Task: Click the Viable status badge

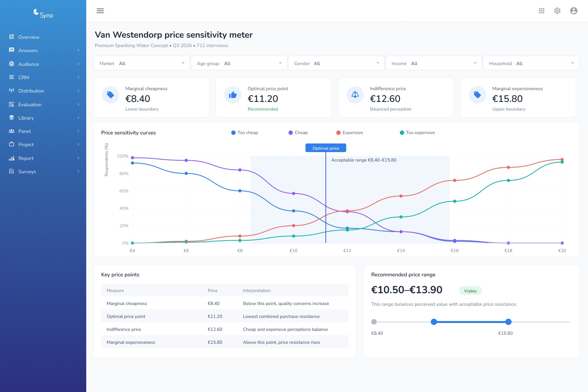Action: tap(470, 291)
